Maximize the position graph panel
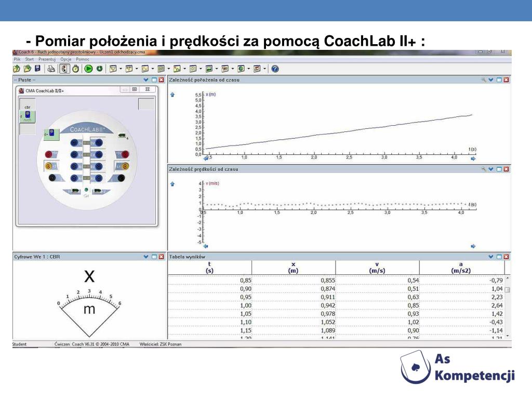This screenshot has width=532, height=399. pyautogui.click(x=499, y=80)
